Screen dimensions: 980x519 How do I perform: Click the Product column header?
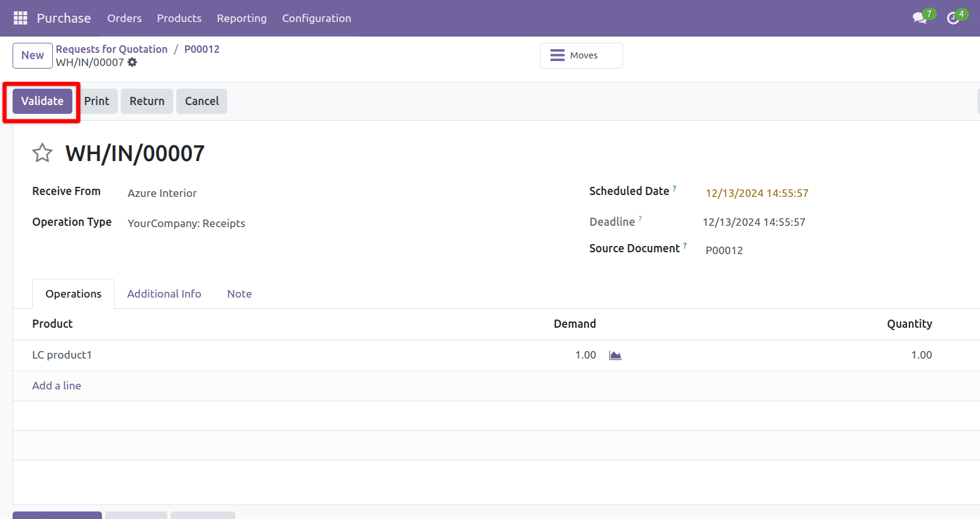pyautogui.click(x=52, y=323)
